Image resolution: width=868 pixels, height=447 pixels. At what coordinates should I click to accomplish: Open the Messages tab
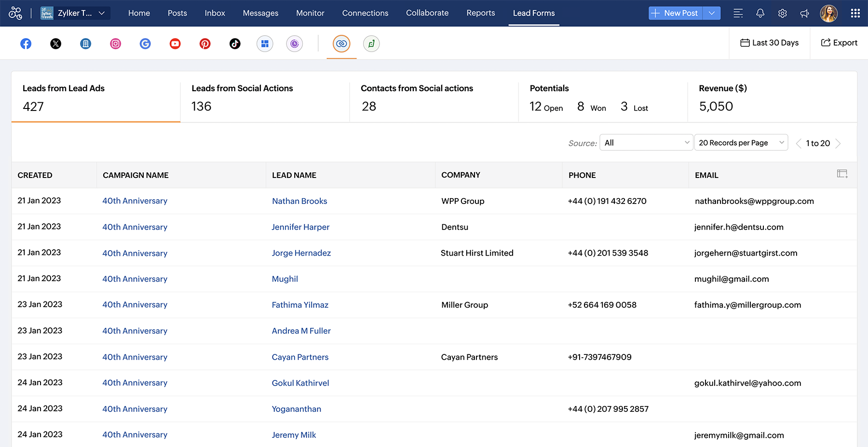(260, 13)
